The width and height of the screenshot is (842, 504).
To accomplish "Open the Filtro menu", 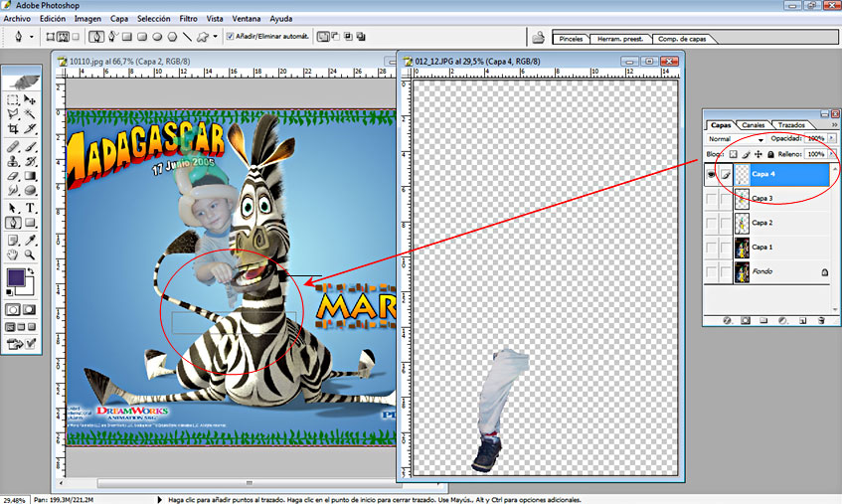I will [x=188, y=19].
